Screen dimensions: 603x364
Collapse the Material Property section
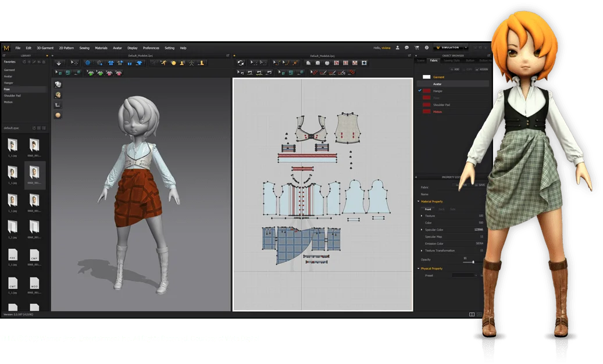tap(418, 201)
